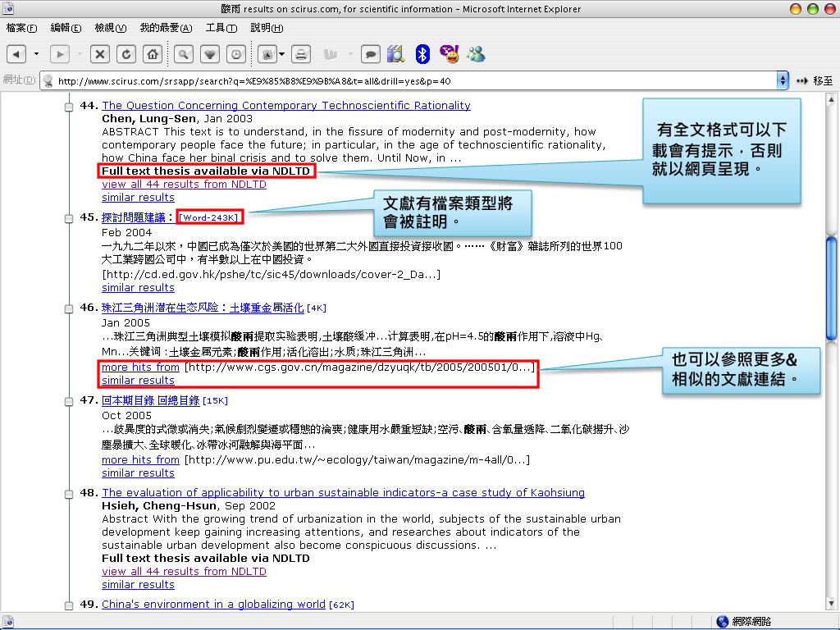Screen dimensions: 840x630
Task: Open 'China's environment in a globalizing world' link
Action: pyautogui.click(x=214, y=605)
